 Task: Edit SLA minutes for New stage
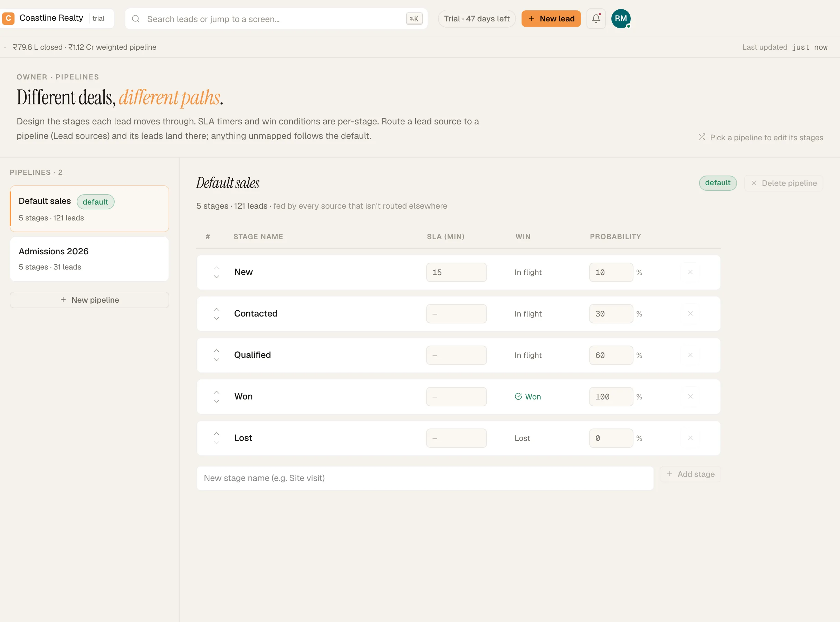pos(456,272)
